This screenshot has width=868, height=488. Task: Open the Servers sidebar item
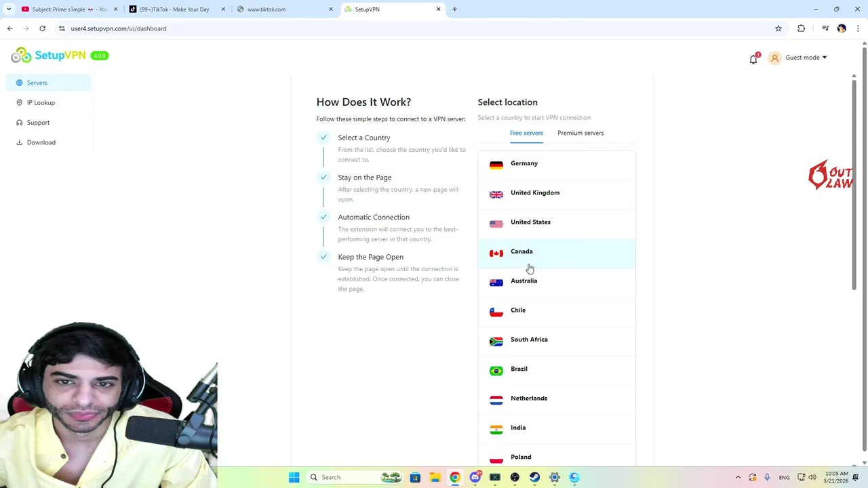[x=49, y=83]
